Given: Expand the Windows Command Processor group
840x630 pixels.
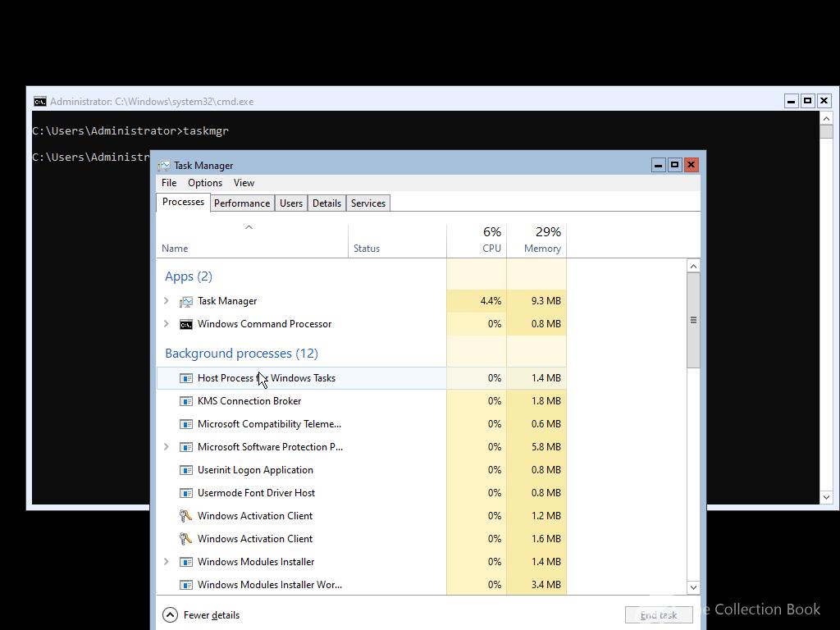Looking at the screenshot, I should pyautogui.click(x=166, y=324).
